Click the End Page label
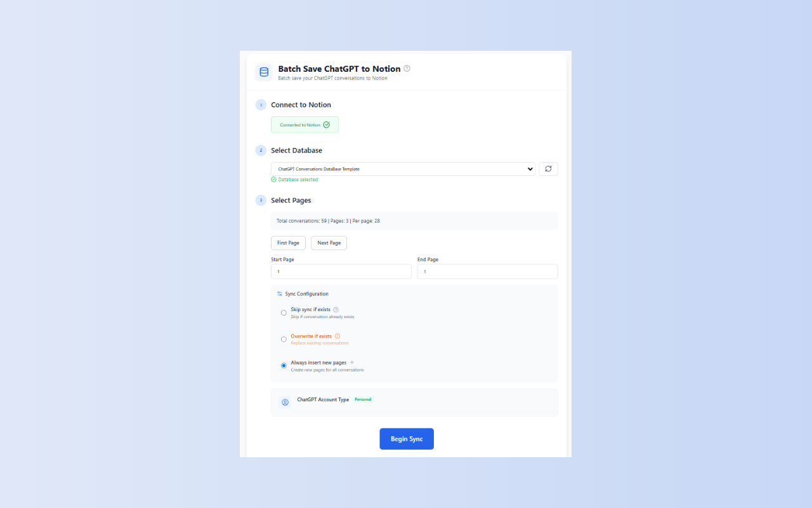Screen dimensions: 812x508 [428, 260]
